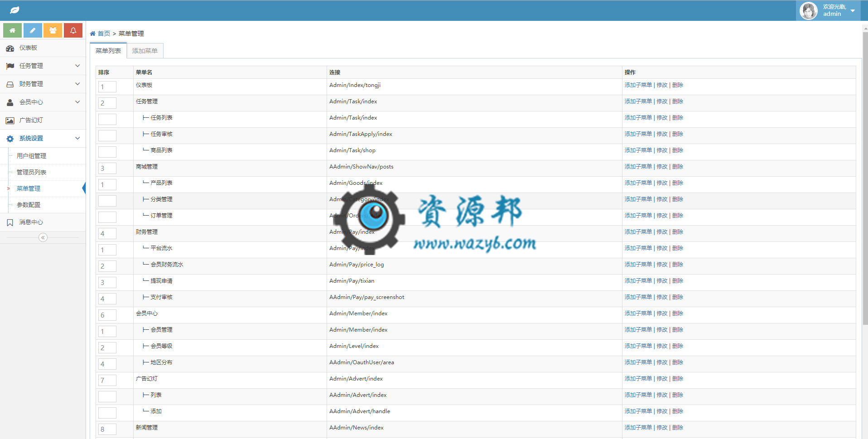Screen dimensions: 868x439
Task: Click the sort input of 会员财务流水 row
Action: pos(107,266)
